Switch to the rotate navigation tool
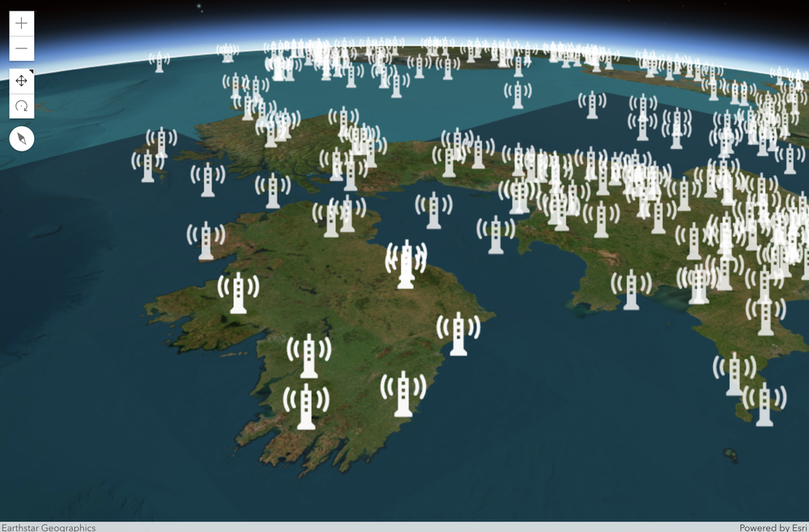 pyautogui.click(x=22, y=106)
